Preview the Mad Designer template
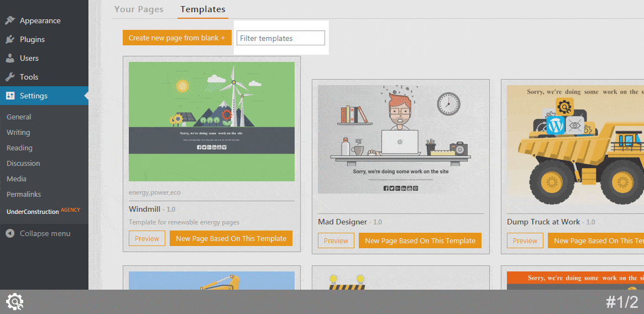 pos(336,240)
